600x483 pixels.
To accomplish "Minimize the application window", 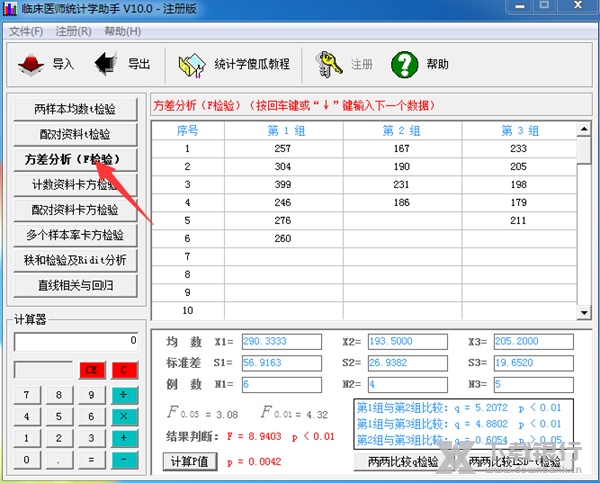I will coord(520,6).
